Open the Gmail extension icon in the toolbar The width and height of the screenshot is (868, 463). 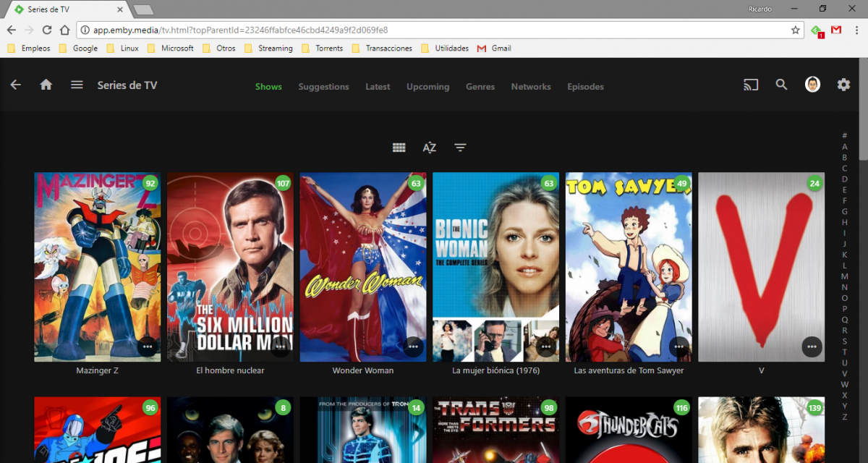point(835,30)
